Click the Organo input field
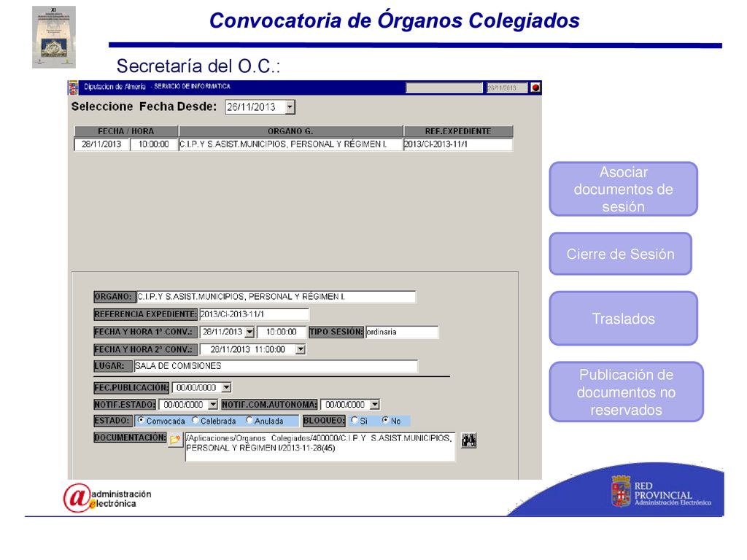This screenshot has height=560, width=747. point(276,297)
